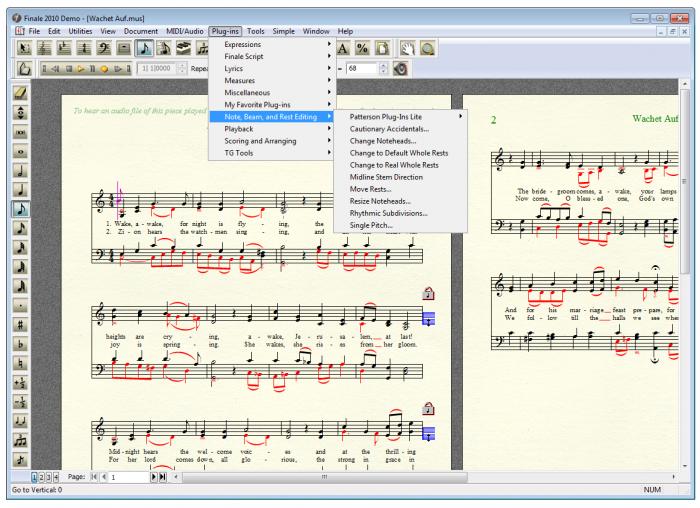Choose Rhythmic Subdivisions from the submenu
The height and width of the screenshot is (508, 700).
point(390,213)
